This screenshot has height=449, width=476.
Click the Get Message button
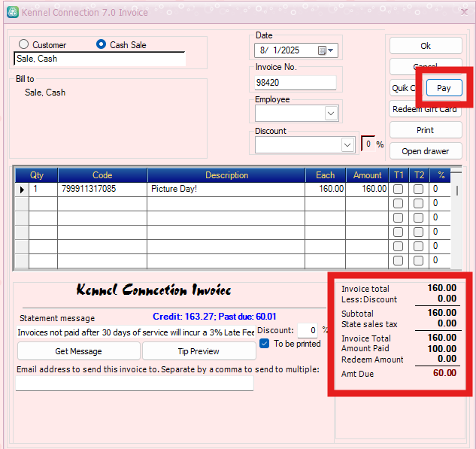point(79,351)
